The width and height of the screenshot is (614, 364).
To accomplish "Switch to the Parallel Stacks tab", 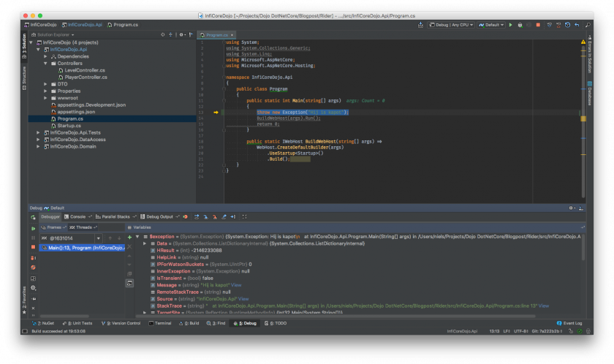I will pos(115,217).
